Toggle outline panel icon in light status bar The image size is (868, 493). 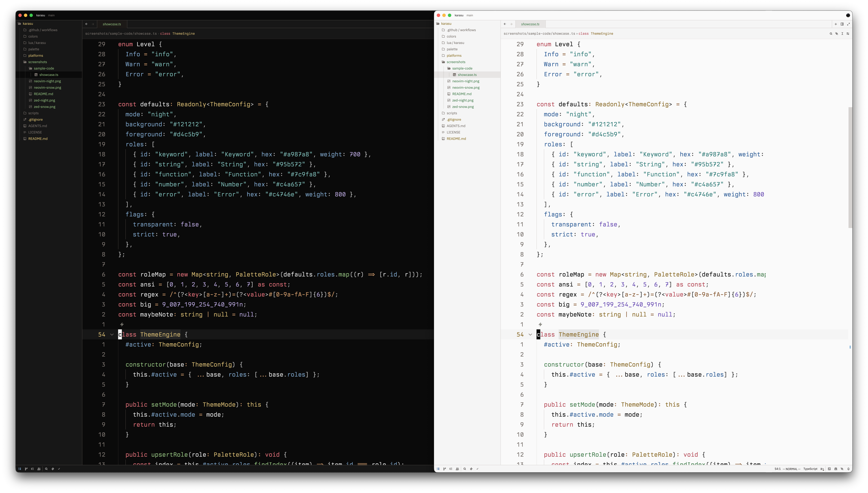coord(451,469)
